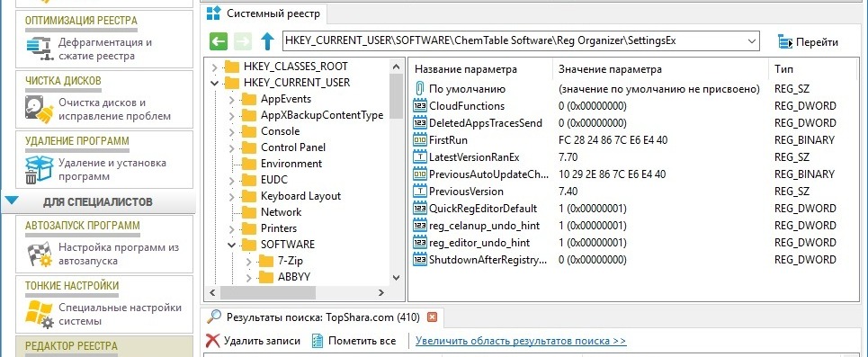This screenshot has height=357, width=868.
Task: Expand the Keyboard Layout key
Action: [x=232, y=197]
